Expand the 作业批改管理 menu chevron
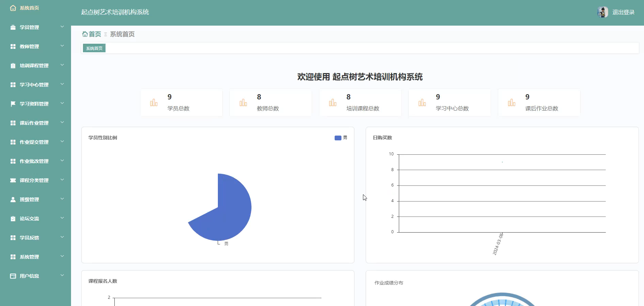 point(62,161)
